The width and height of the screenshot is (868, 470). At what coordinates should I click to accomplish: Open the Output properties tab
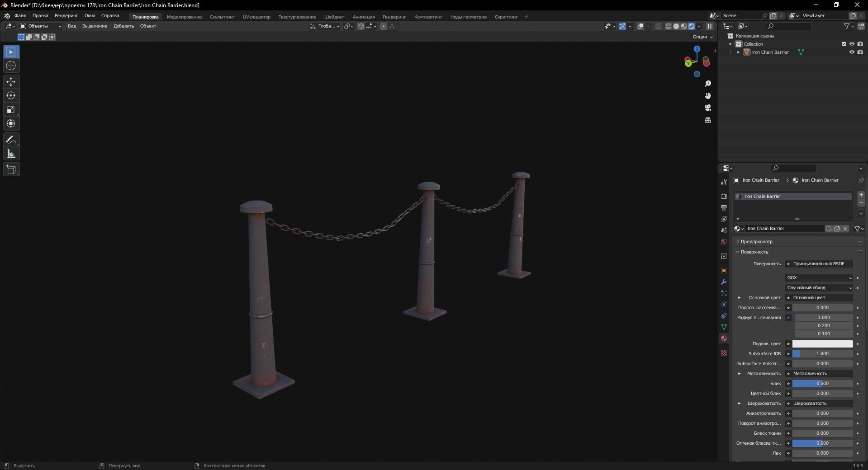[724, 207]
